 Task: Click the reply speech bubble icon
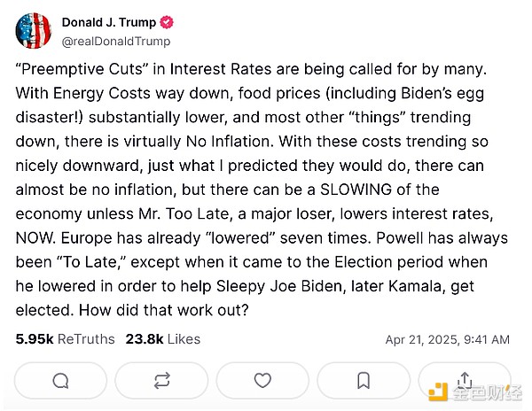pyautogui.click(x=61, y=381)
